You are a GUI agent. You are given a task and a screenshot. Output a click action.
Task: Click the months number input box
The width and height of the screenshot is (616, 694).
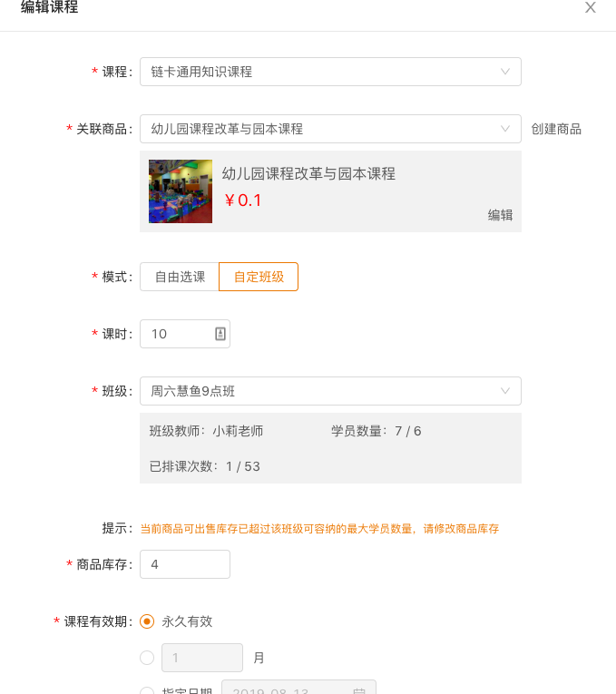coord(202,657)
